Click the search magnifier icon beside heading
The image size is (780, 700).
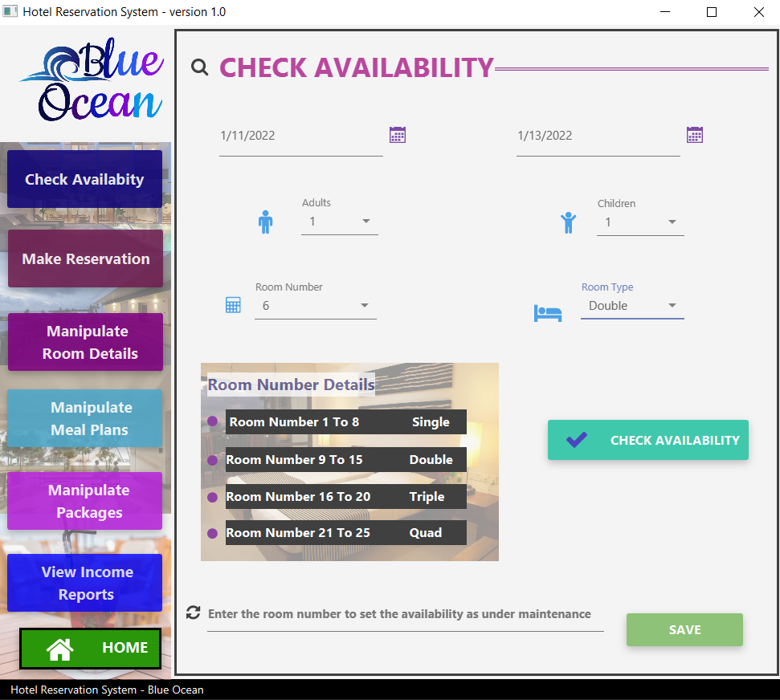199,67
